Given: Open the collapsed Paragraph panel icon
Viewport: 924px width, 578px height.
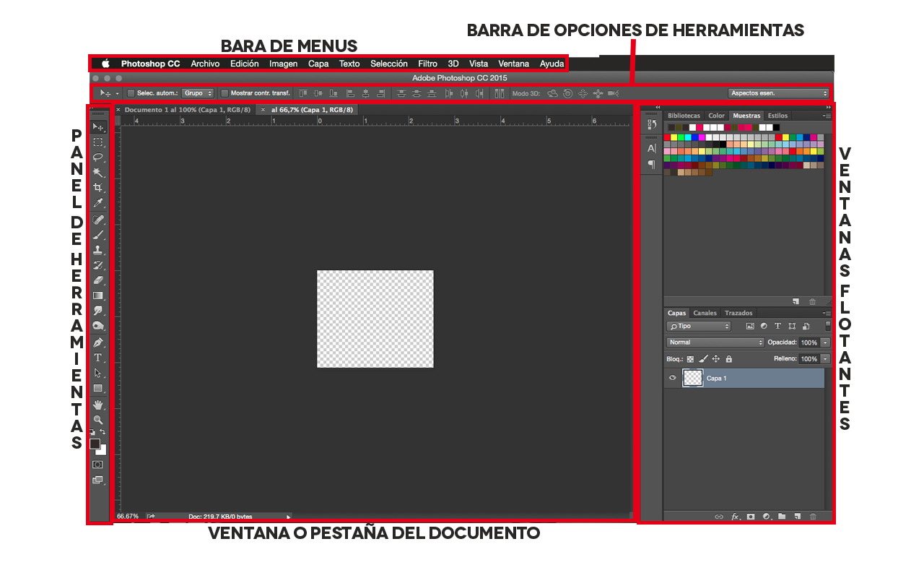Looking at the screenshot, I should click(652, 164).
